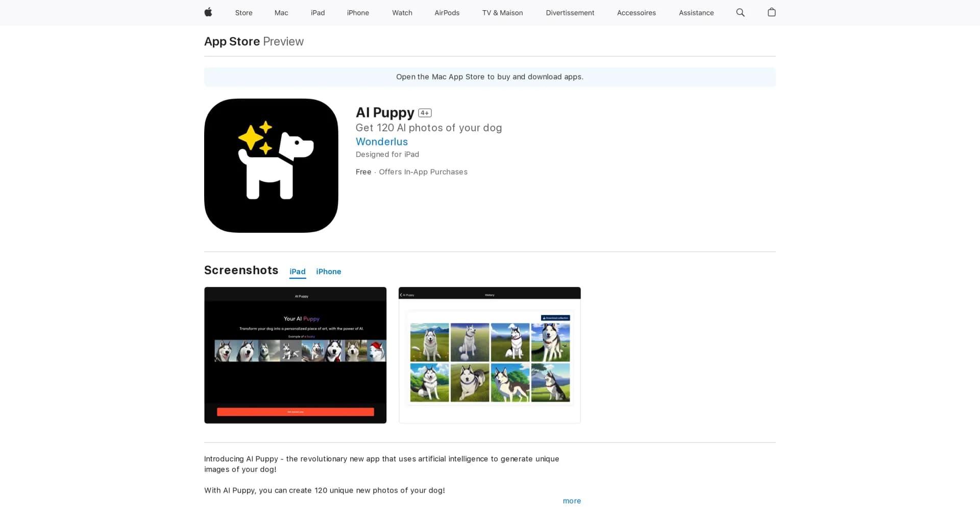Screen dimensions: 980x511
Task: Open the Divertissement menu
Action: [x=570, y=13]
